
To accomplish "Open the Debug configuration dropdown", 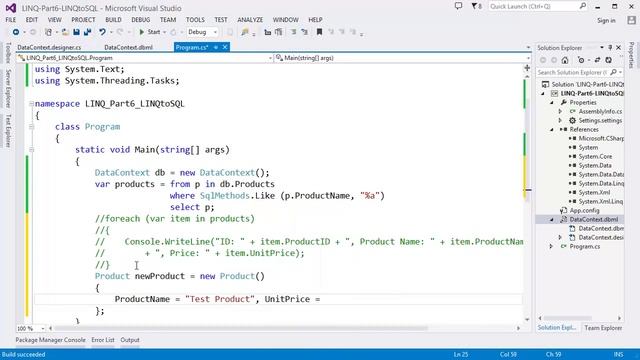I will click(202, 32).
